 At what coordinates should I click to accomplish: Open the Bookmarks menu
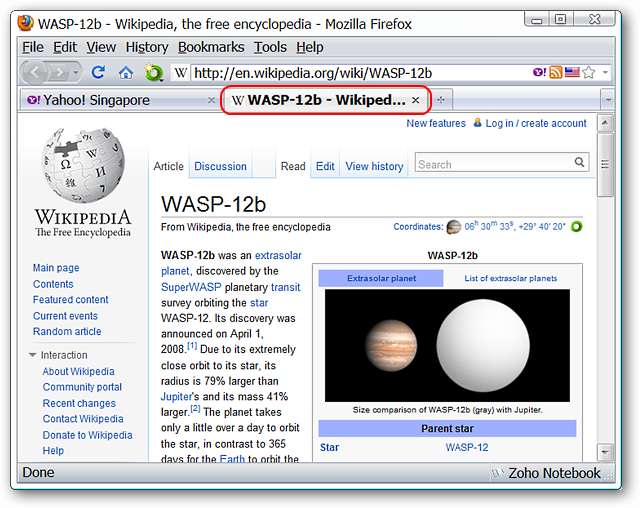click(x=211, y=47)
